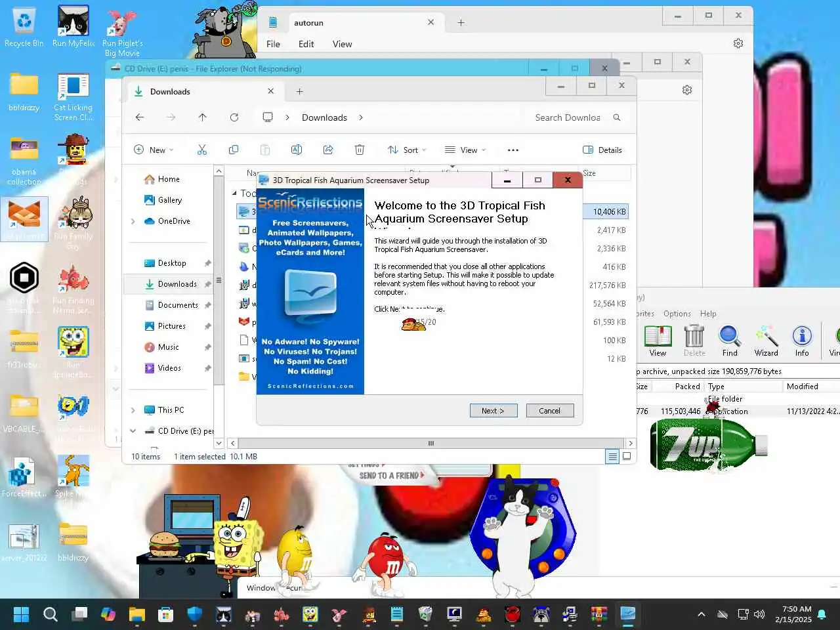Expand the OneDrive node in sidebar

coord(133,221)
